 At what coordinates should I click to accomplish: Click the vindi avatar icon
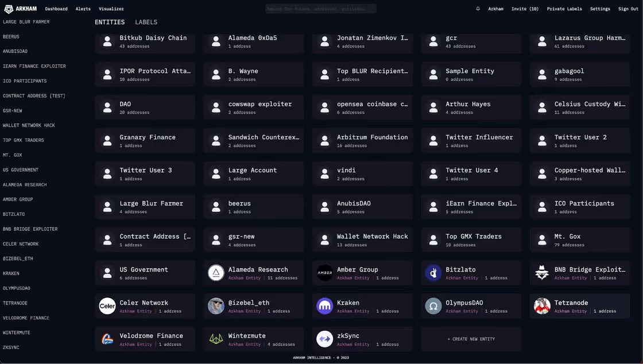point(325,174)
